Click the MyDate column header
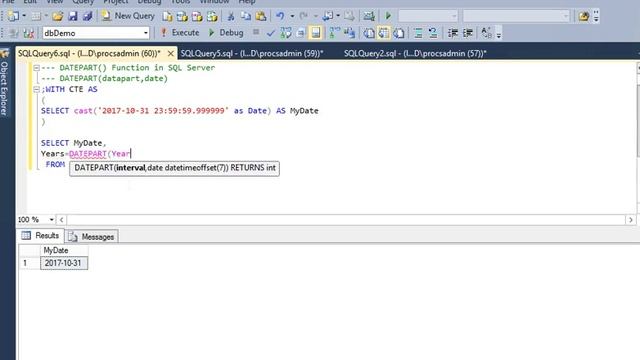The height and width of the screenshot is (360, 640). point(64,251)
